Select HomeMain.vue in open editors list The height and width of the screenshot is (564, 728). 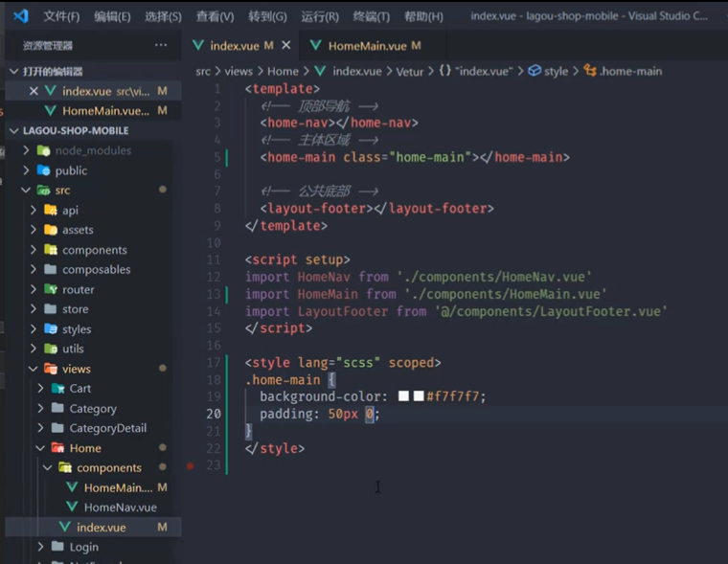[93, 110]
